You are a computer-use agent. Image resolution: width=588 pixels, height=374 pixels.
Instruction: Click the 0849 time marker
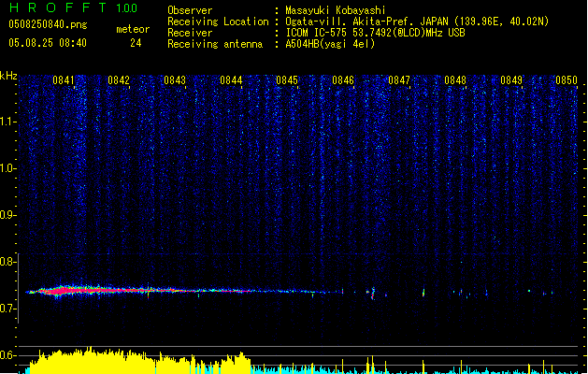click(511, 80)
